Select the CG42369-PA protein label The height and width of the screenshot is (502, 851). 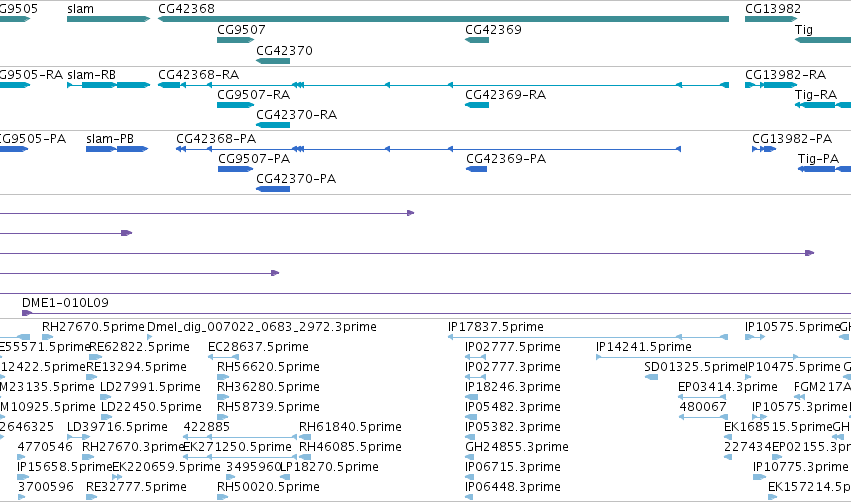click(506, 159)
